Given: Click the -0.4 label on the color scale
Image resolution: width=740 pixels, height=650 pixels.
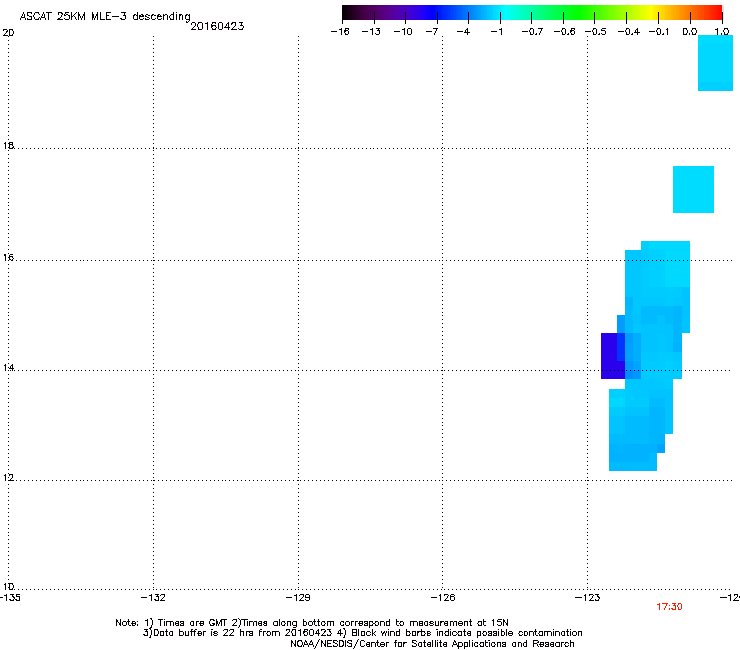Looking at the screenshot, I should 629,32.
